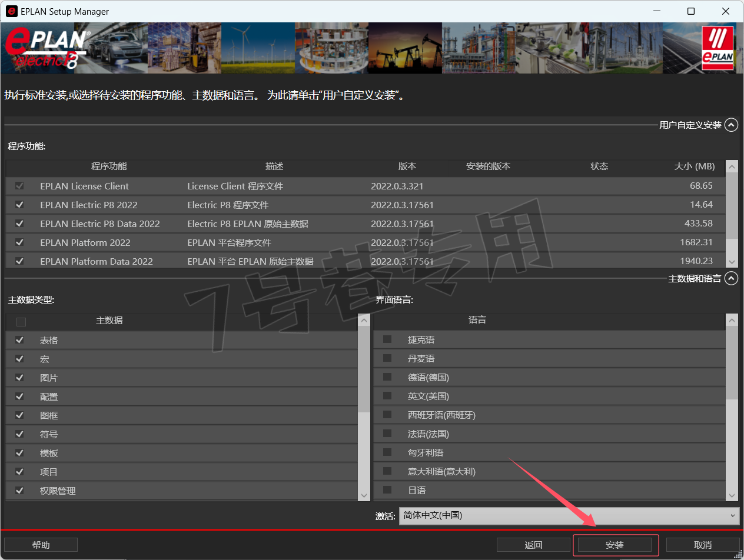Click the 返回 (Back) button
The image size is (744, 560).
coord(533,545)
